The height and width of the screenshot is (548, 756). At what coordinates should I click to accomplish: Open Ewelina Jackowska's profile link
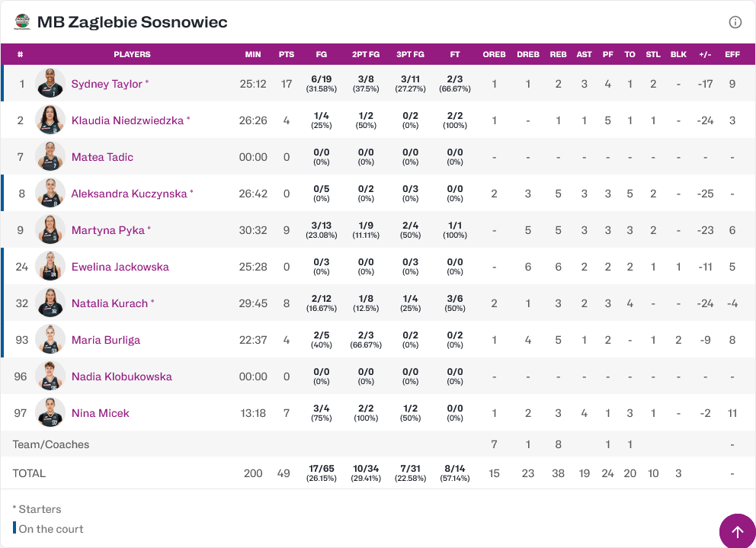[x=120, y=267]
